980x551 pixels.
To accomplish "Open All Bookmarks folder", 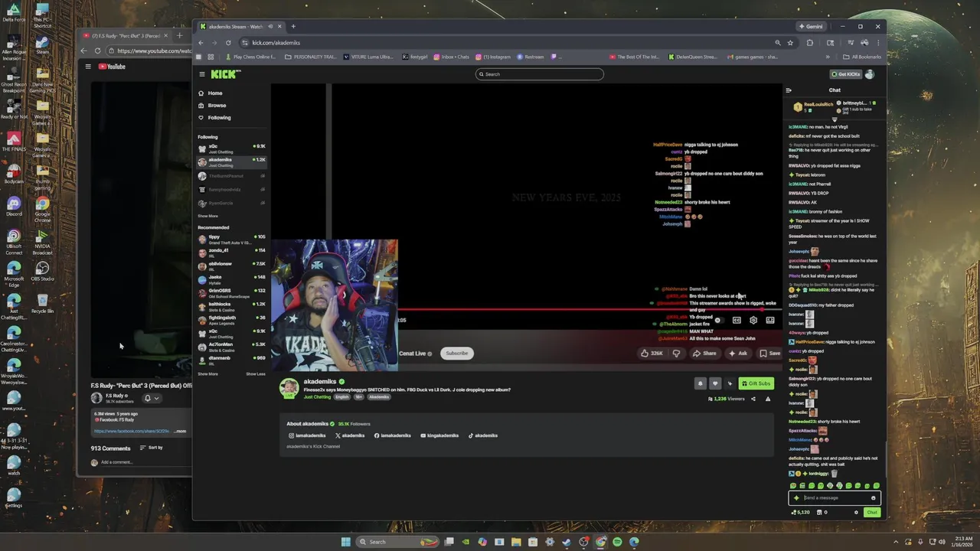I will (861, 57).
